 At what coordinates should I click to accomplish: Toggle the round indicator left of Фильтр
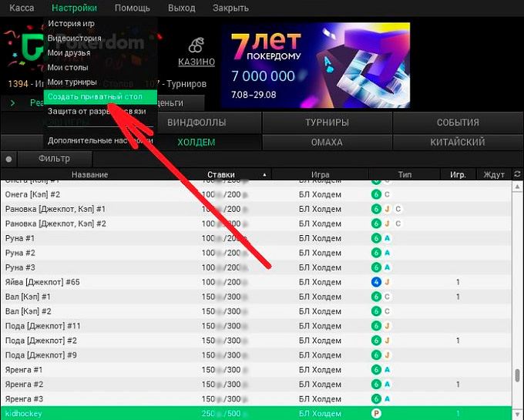point(8,160)
